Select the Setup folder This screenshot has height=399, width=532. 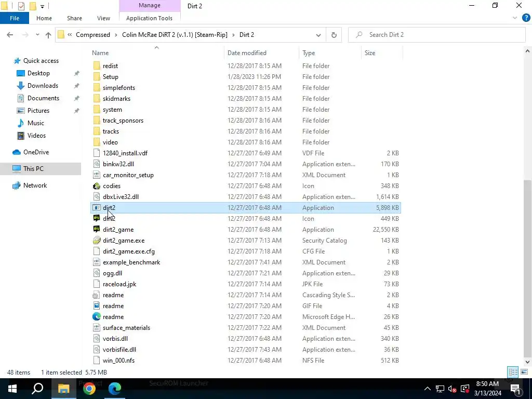[111, 77]
